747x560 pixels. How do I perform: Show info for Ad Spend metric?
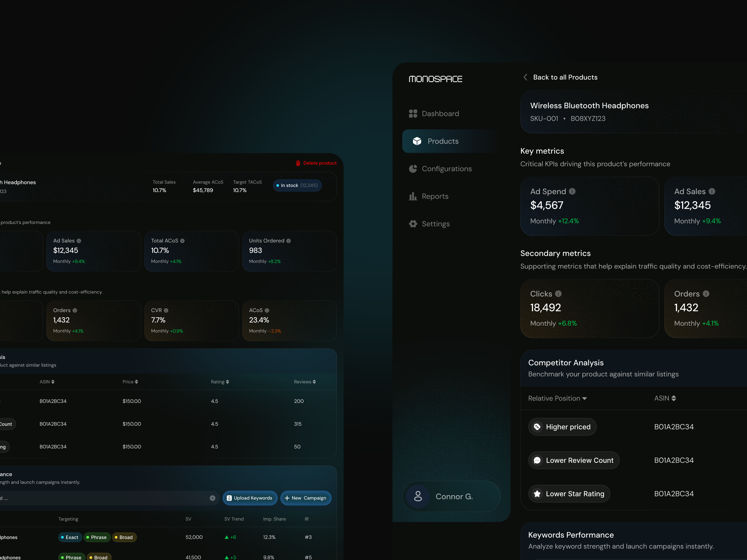pos(572,191)
